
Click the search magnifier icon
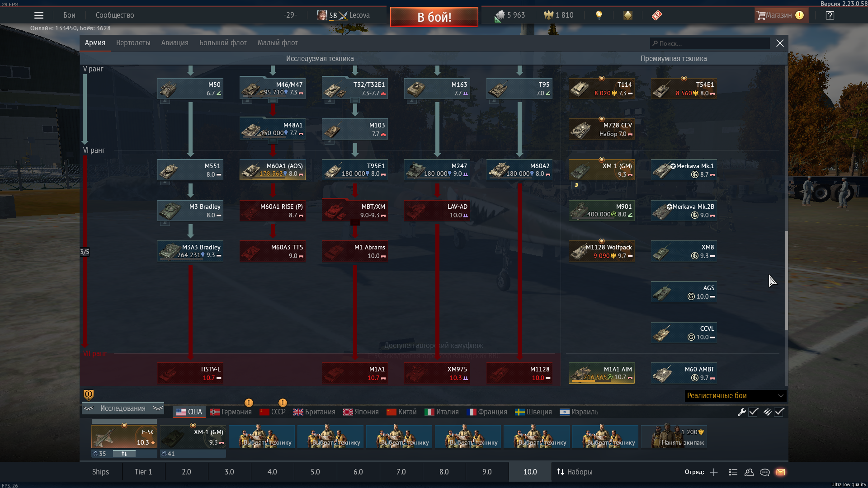pyautogui.click(x=655, y=43)
